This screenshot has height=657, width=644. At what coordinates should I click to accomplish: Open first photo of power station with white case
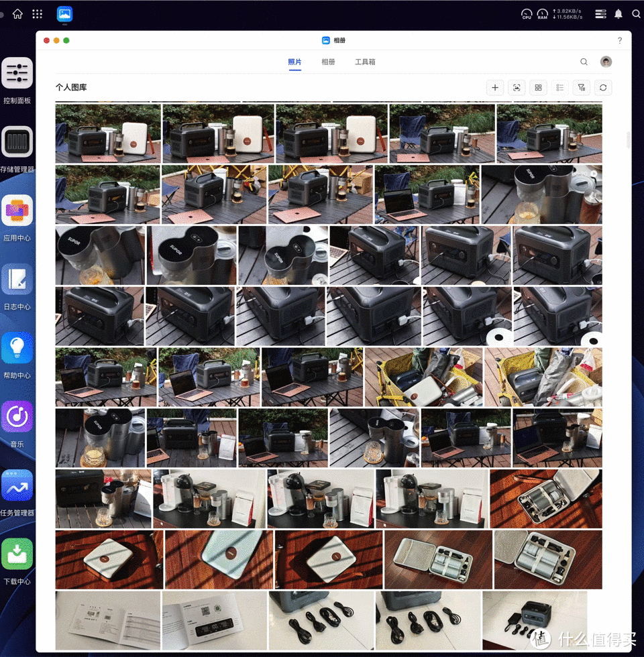tap(108, 133)
